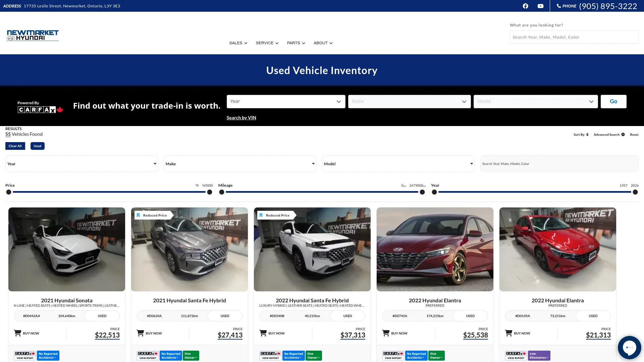Click the Clear All button

[15, 146]
